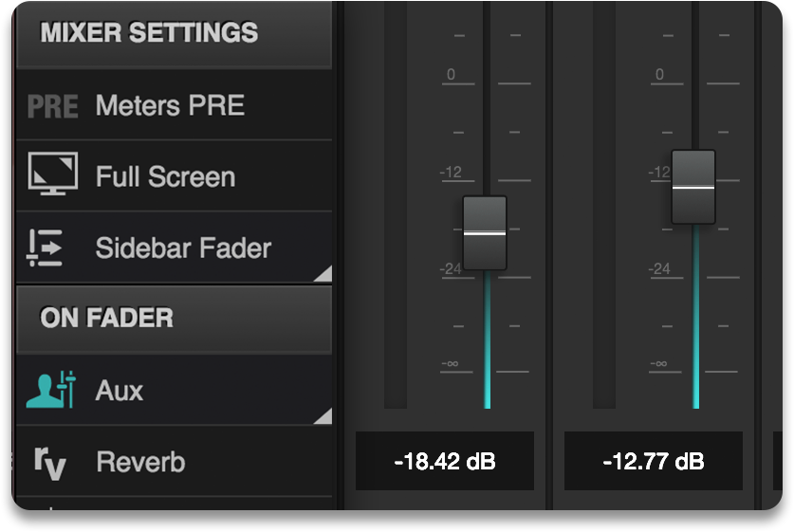Click the PRE meters icon
Screen dimensions: 794x532
click(x=52, y=105)
